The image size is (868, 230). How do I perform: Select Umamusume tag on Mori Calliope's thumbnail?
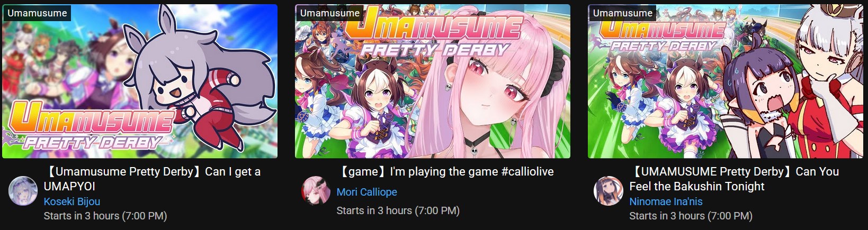[330, 13]
